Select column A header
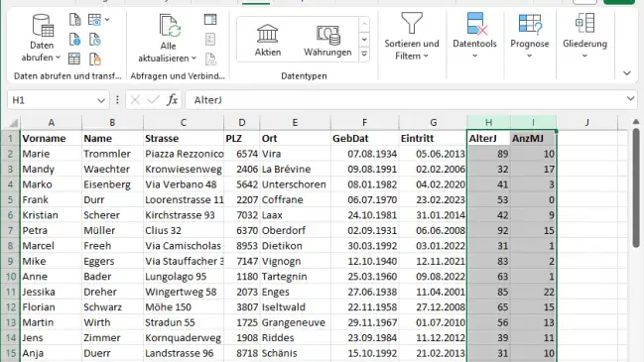The height and width of the screenshot is (362, 644). tap(51, 122)
